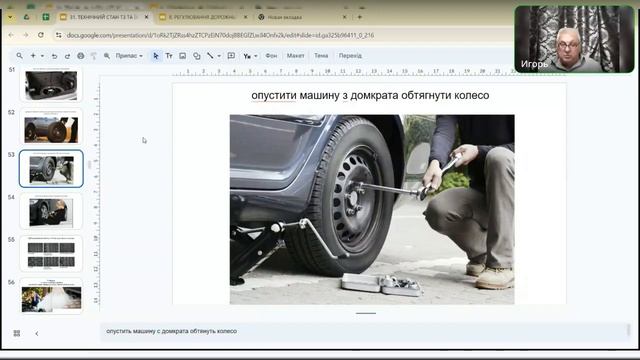Open the Припас zoom-fit dropdown

click(x=129, y=56)
